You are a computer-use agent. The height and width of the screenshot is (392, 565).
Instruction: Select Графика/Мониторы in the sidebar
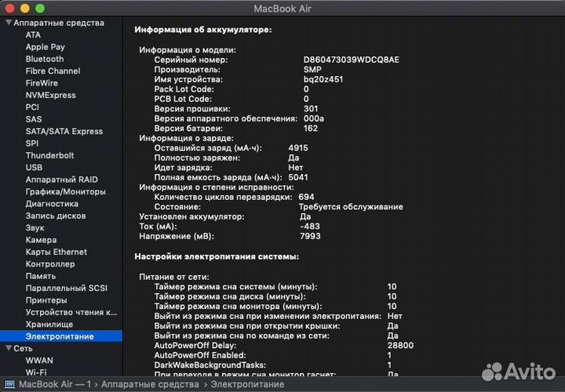[x=66, y=192]
